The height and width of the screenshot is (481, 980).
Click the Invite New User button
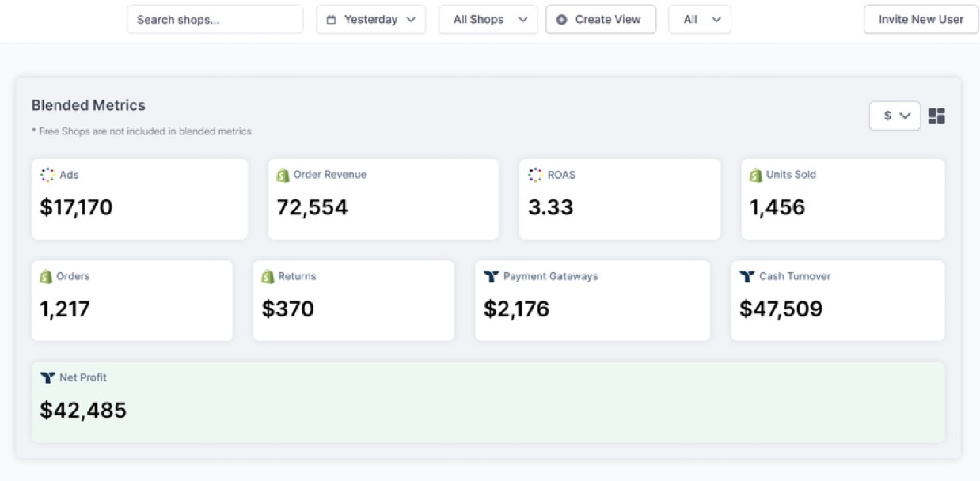920,19
